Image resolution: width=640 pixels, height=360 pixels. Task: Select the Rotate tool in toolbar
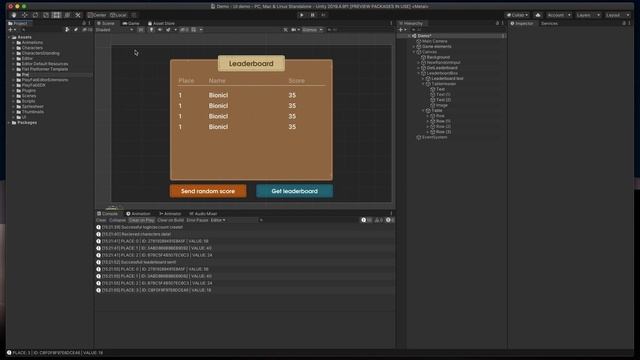pos(35,15)
